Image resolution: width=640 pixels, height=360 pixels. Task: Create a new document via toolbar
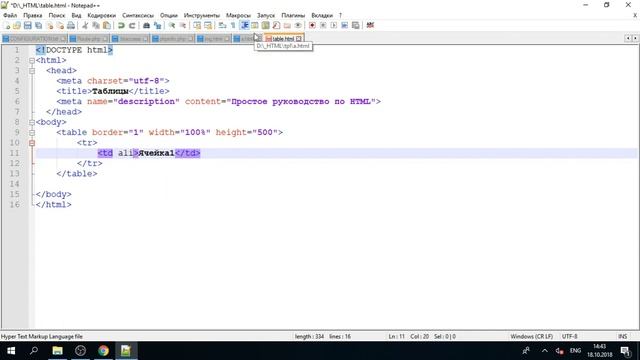point(7,25)
